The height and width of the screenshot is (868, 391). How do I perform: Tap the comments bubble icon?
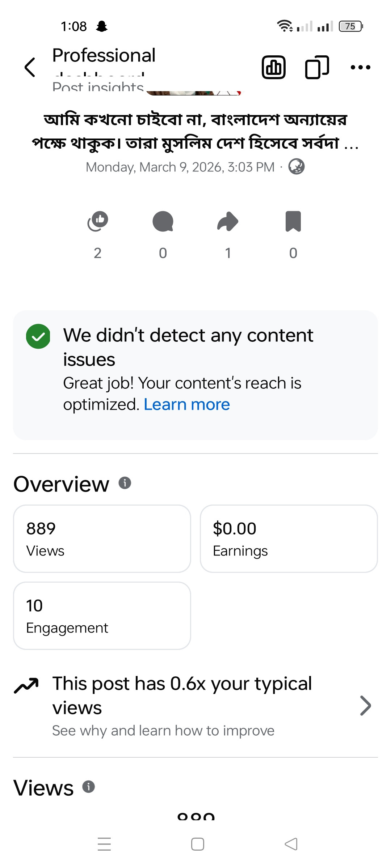point(163,221)
